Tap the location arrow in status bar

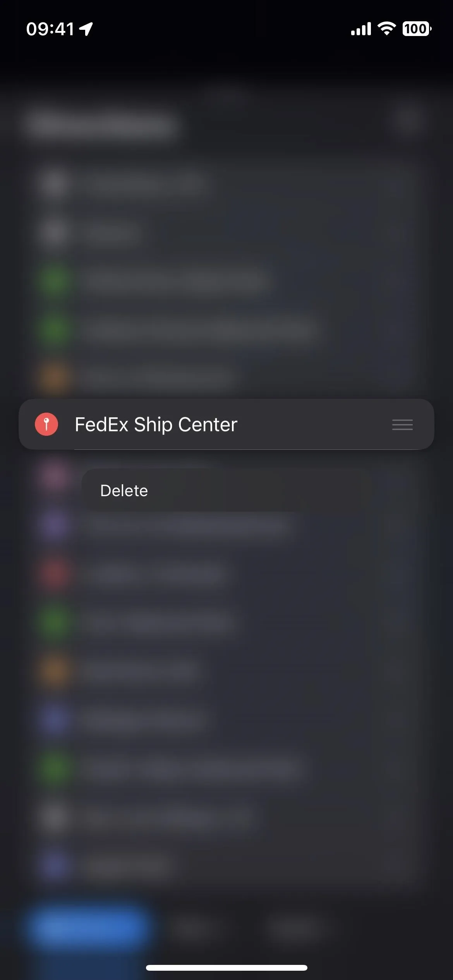pyautogui.click(x=86, y=29)
